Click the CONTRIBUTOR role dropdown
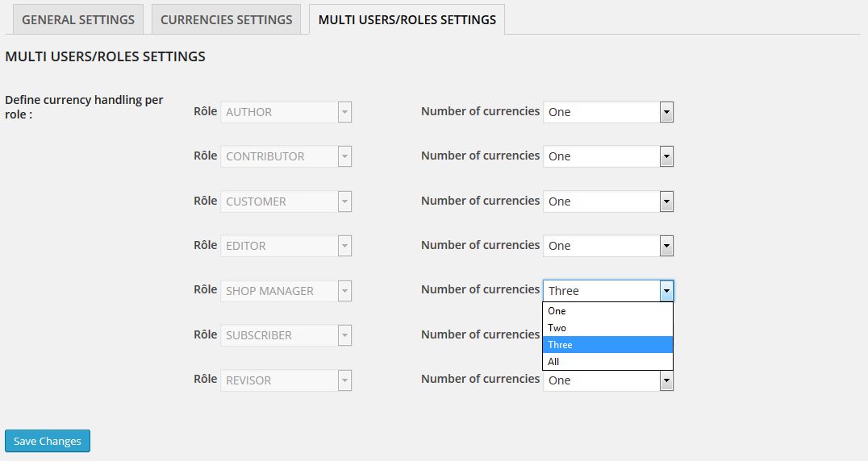The image size is (868, 461). pyautogui.click(x=286, y=156)
